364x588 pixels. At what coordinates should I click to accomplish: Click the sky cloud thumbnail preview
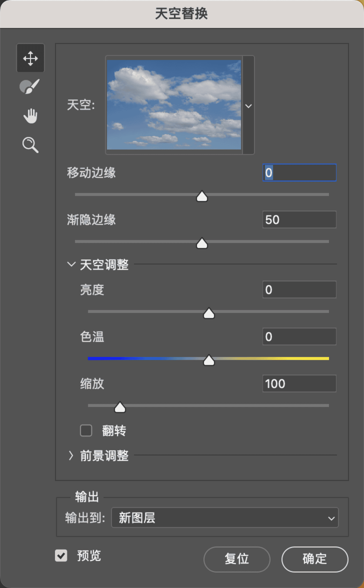[x=174, y=105]
